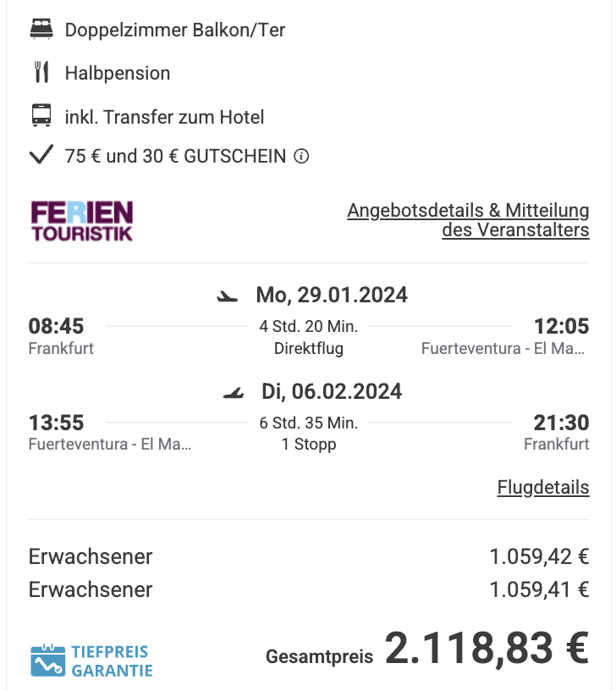Select the Di, 06.02.2024 return date
The height and width of the screenshot is (691, 616).
(x=332, y=391)
